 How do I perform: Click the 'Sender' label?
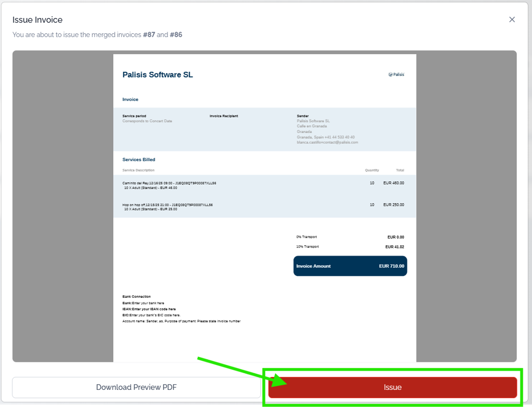pyautogui.click(x=303, y=116)
